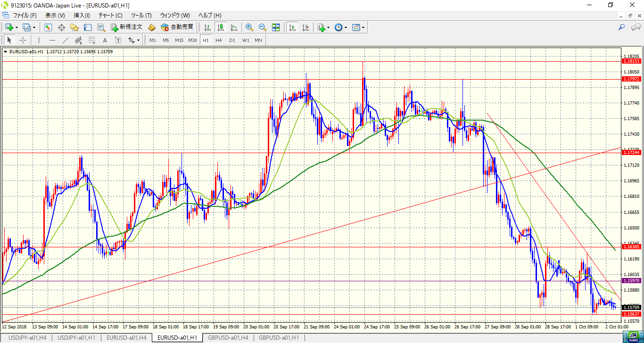This screenshot has height=343, width=644.
Task: Select the horizontal line tool
Action: (x=52, y=40)
